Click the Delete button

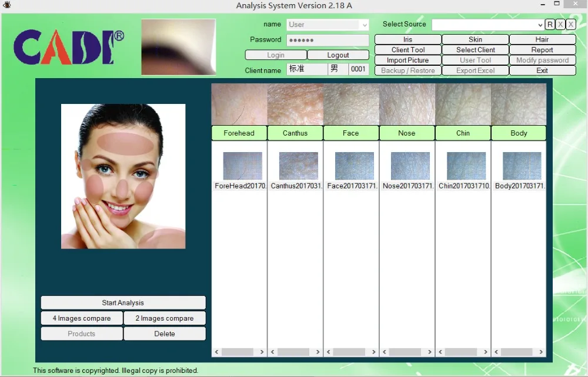click(x=164, y=334)
